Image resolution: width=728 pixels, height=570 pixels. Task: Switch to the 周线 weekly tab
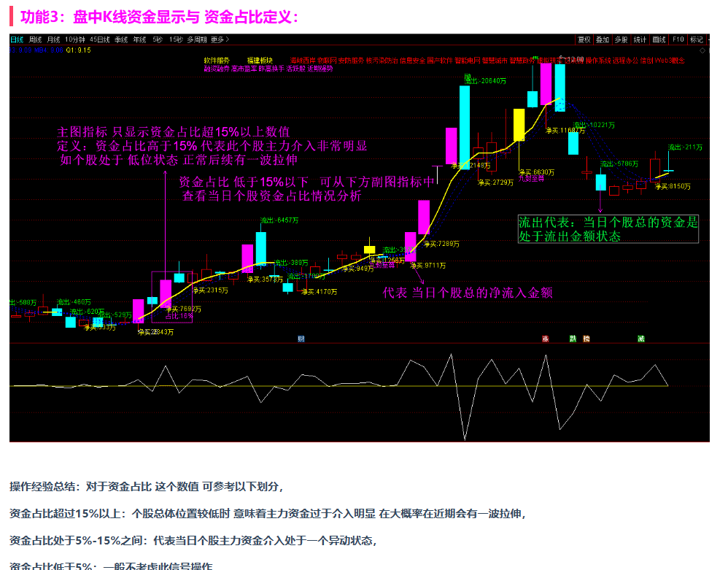tap(36, 39)
